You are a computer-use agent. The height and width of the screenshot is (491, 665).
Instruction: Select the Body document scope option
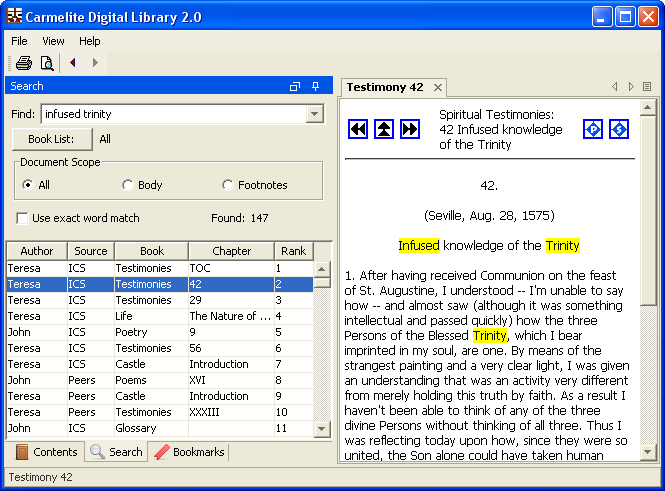(127, 185)
